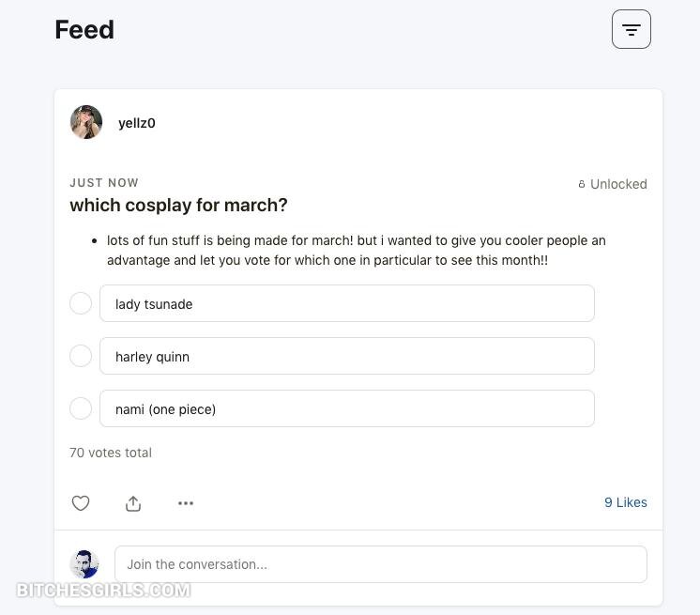Open yellz0's profile picture
Image resolution: width=700 pixels, height=615 pixels.
click(86, 122)
